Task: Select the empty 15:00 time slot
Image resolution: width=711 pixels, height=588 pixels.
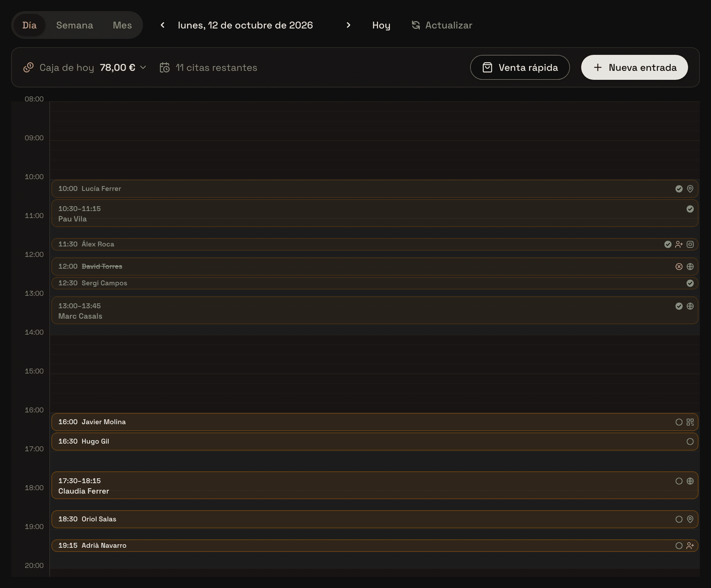Action: tap(375, 393)
